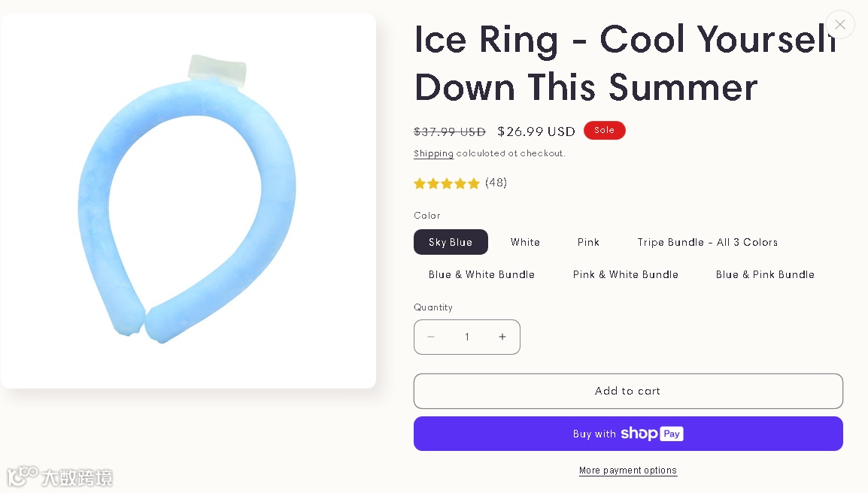868x493 pixels.
Task: Click the review count (48)
Action: 496,183
